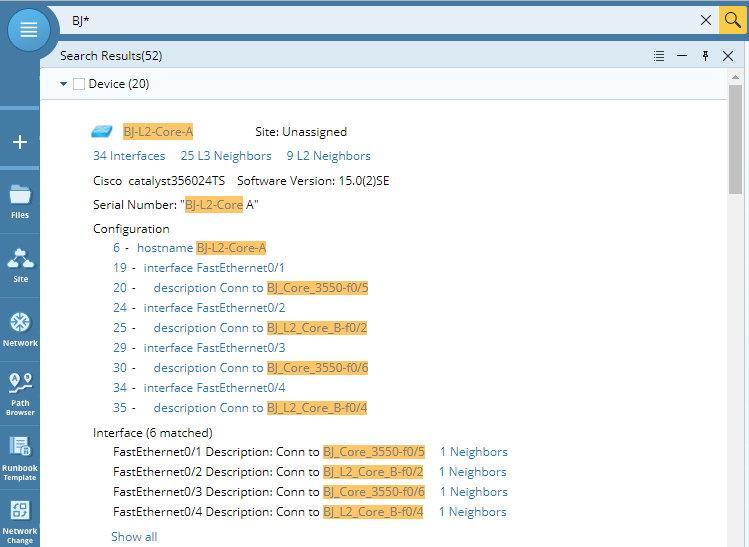
Task: Open the Path Browser tool
Action: 20,392
